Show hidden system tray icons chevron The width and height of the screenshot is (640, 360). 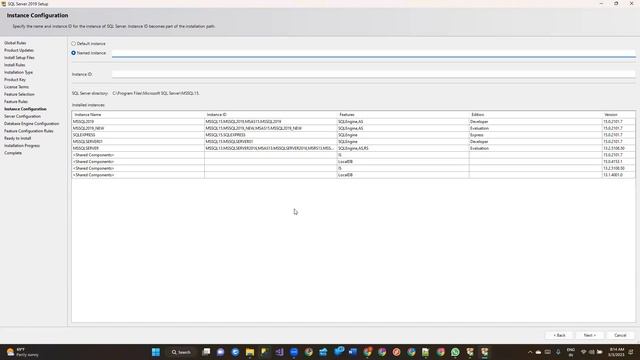click(x=530, y=352)
